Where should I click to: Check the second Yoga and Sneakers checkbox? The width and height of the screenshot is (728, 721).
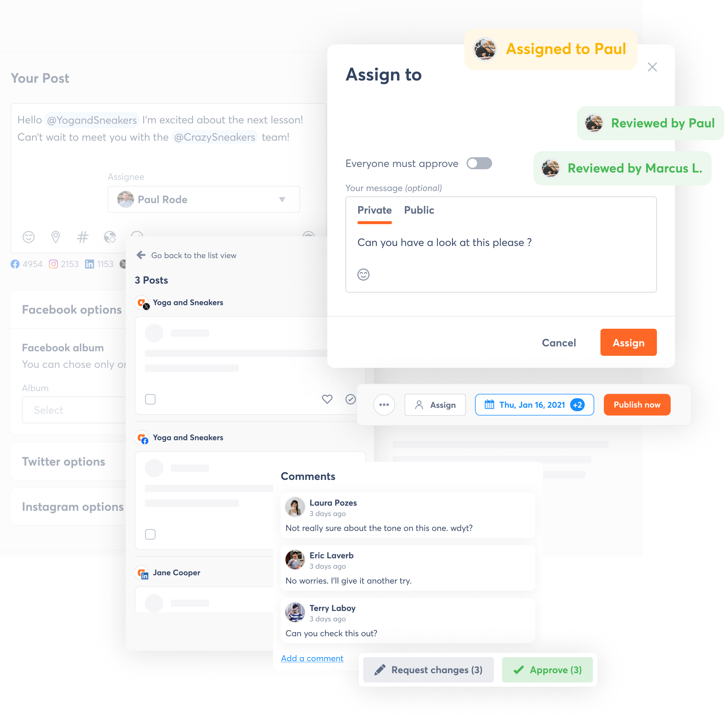[x=150, y=534]
